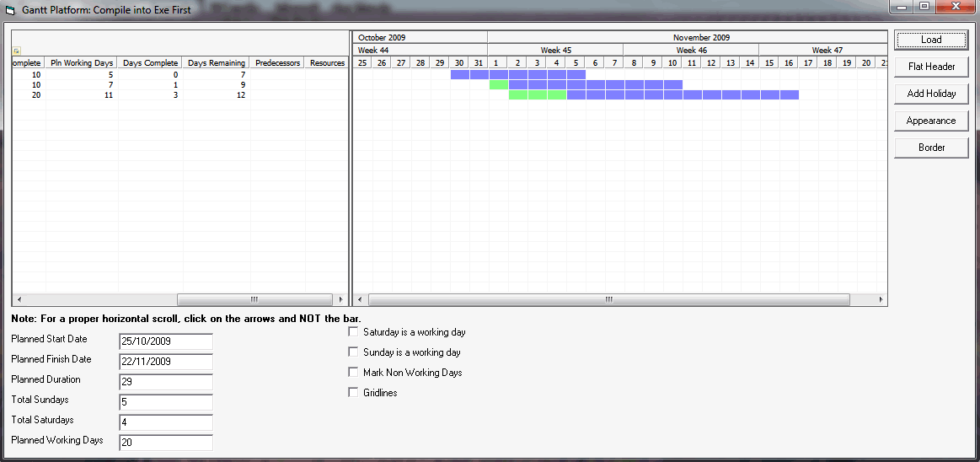Click the Pln Working Days column header

coord(82,63)
